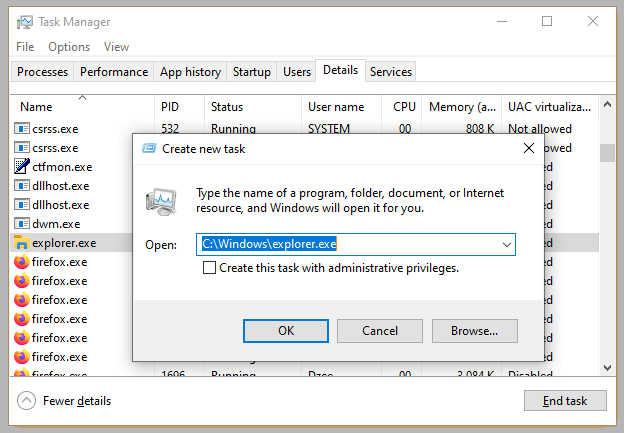The image size is (624, 433).
Task: Click the scrollbar up arrow
Action: point(607,105)
